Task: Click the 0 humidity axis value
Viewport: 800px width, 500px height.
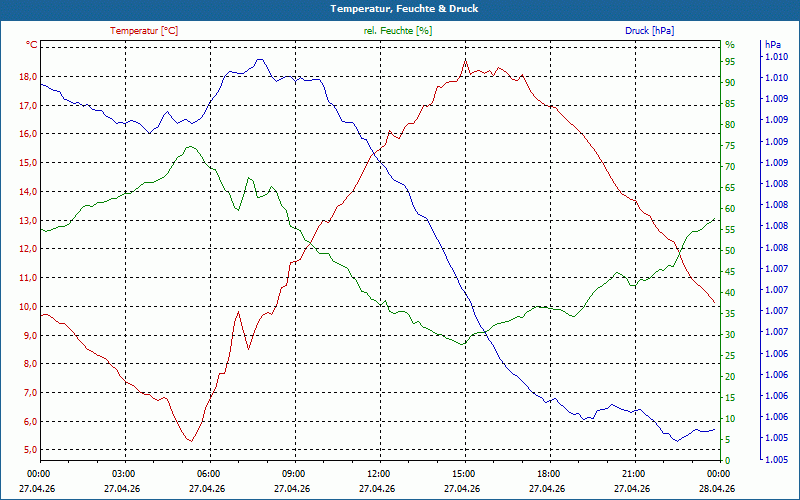Action: point(728,461)
